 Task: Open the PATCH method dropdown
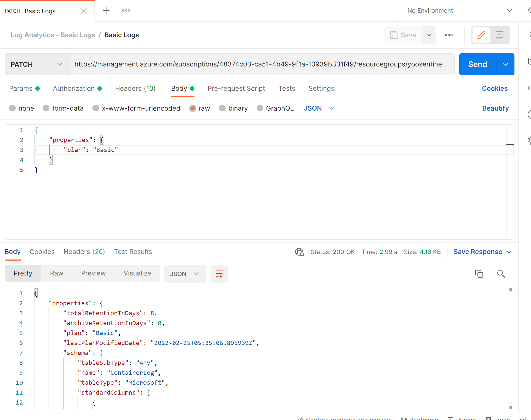pos(36,64)
